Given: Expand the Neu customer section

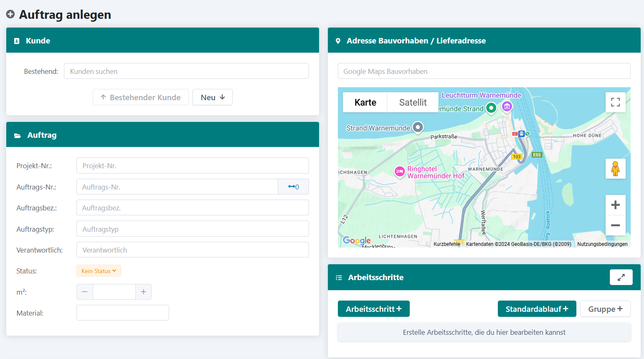Looking at the screenshot, I should pyautogui.click(x=212, y=97).
